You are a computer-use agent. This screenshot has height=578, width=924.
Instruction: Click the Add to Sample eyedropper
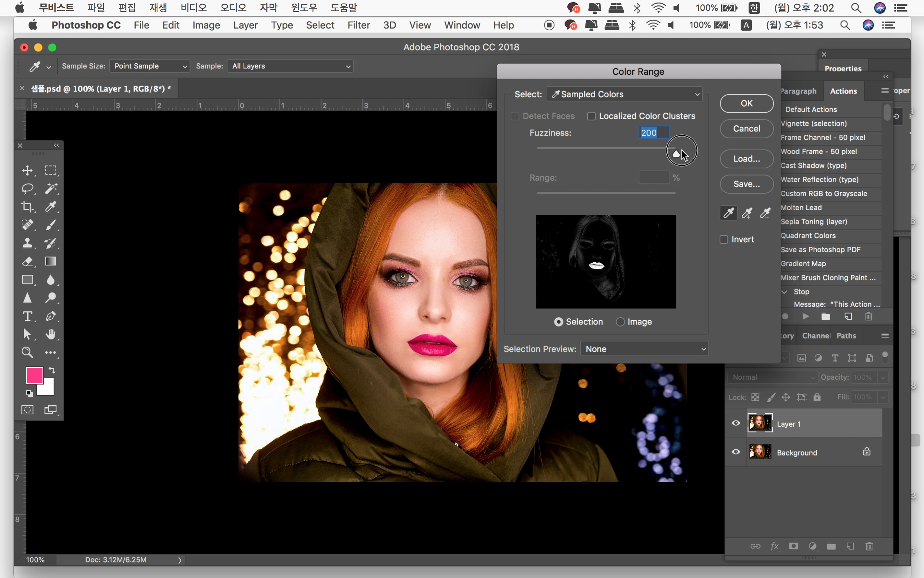tap(747, 213)
